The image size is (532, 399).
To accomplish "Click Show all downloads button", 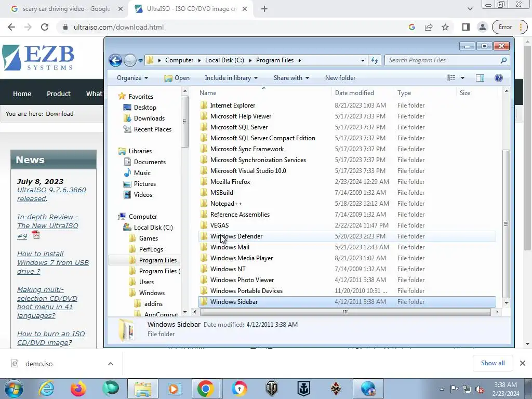I will point(493,363).
